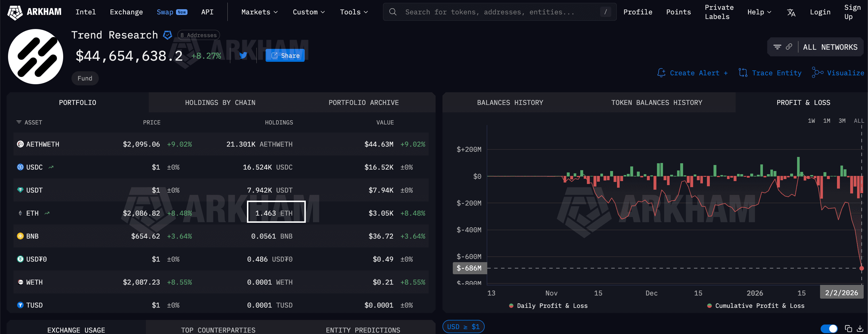The width and height of the screenshot is (868, 334).
Task: Switch to the HOLDINGS BY CHAIN tab
Action: (220, 103)
